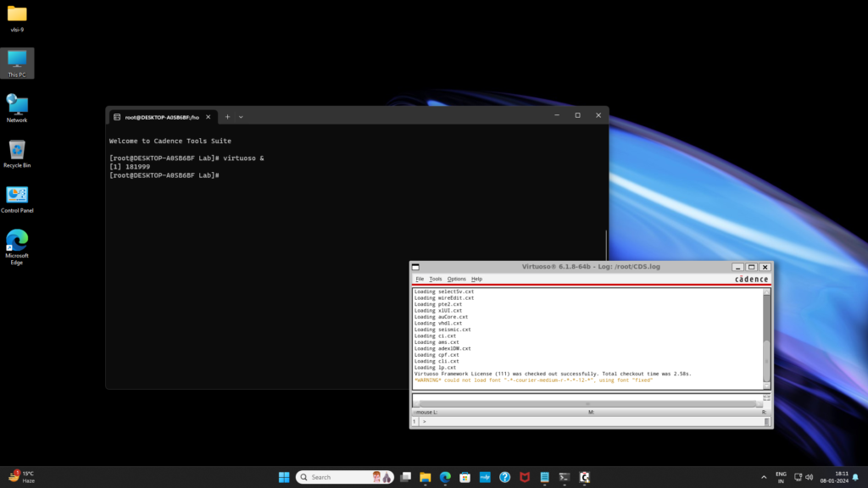868x488 pixels.
Task: Open the vlsi-9 folder desktop icon
Action: tap(17, 19)
